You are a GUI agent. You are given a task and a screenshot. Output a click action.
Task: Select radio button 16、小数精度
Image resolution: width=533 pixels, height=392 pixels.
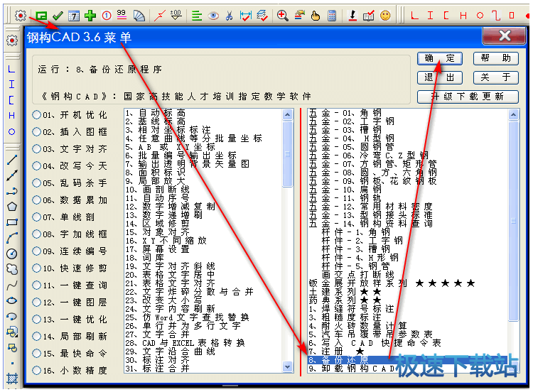point(36,370)
